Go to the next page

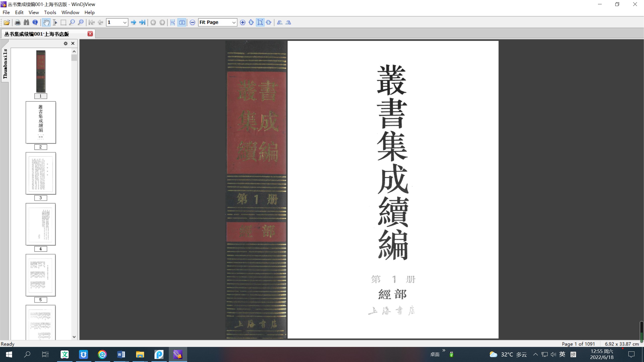[x=134, y=22]
